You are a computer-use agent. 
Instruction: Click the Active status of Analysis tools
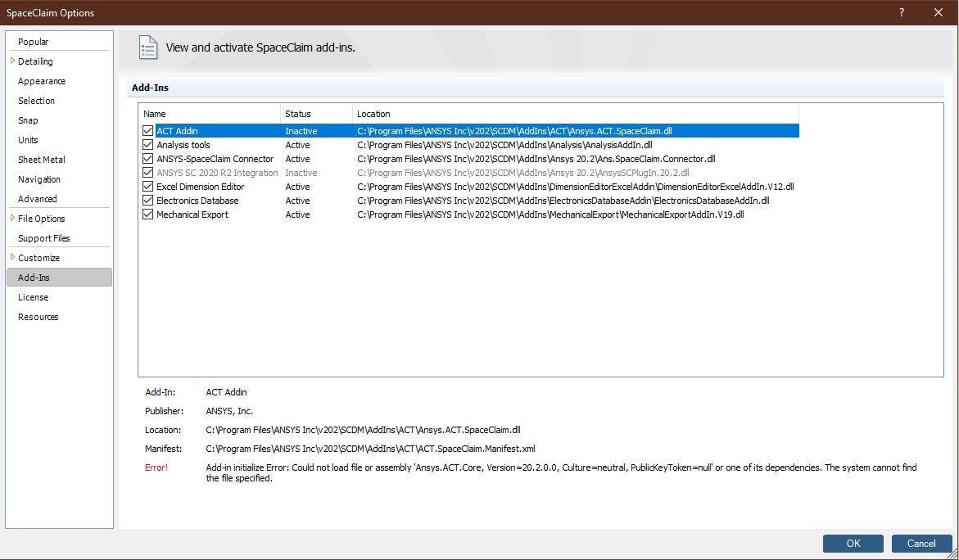297,145
